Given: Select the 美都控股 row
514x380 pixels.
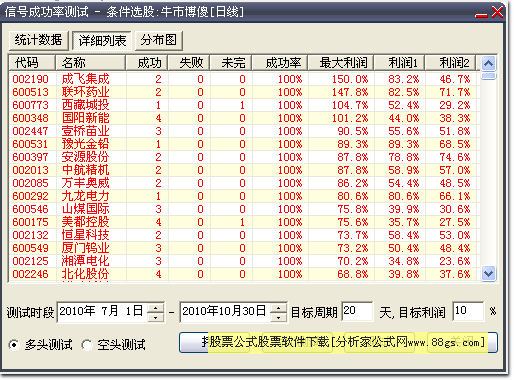Looking at the screenshot, I should (x=244, y=222).
